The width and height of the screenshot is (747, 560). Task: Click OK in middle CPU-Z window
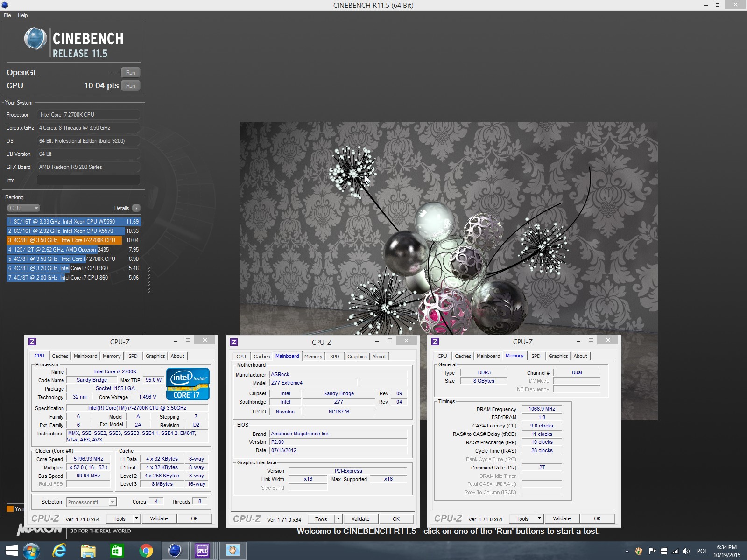click(396, 519)
